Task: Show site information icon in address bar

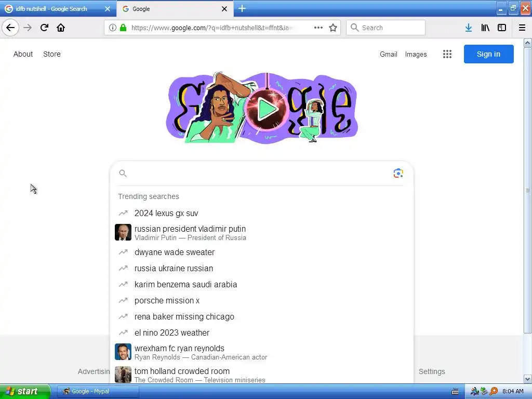Action: [x=112, y=28]
